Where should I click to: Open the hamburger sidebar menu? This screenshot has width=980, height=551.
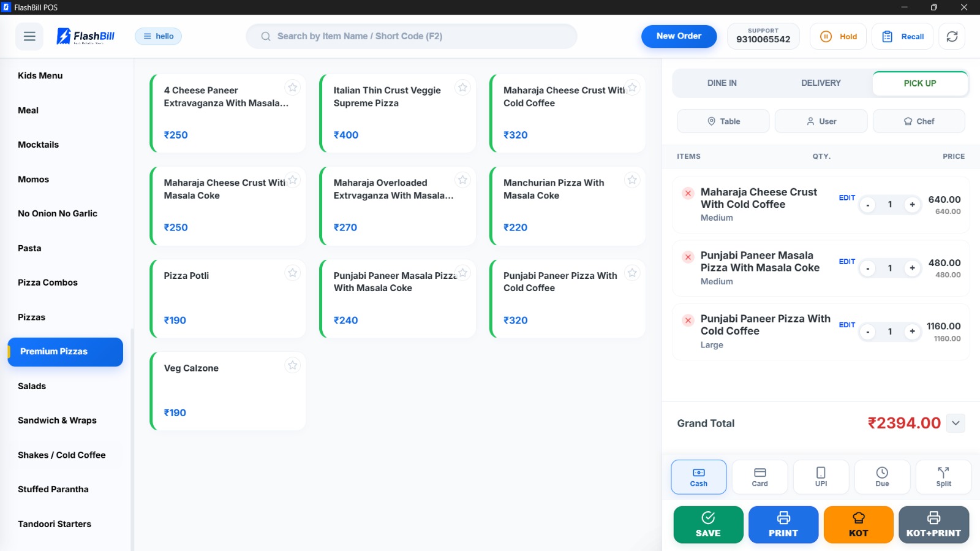[29, 36]
